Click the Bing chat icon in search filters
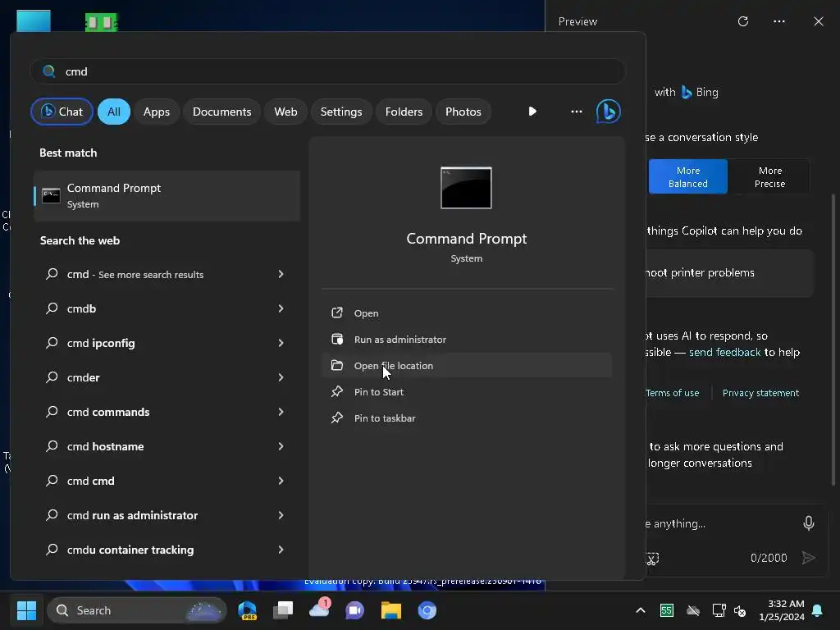The width and height of the screenshot is (840, 630). tap(608, 112)
